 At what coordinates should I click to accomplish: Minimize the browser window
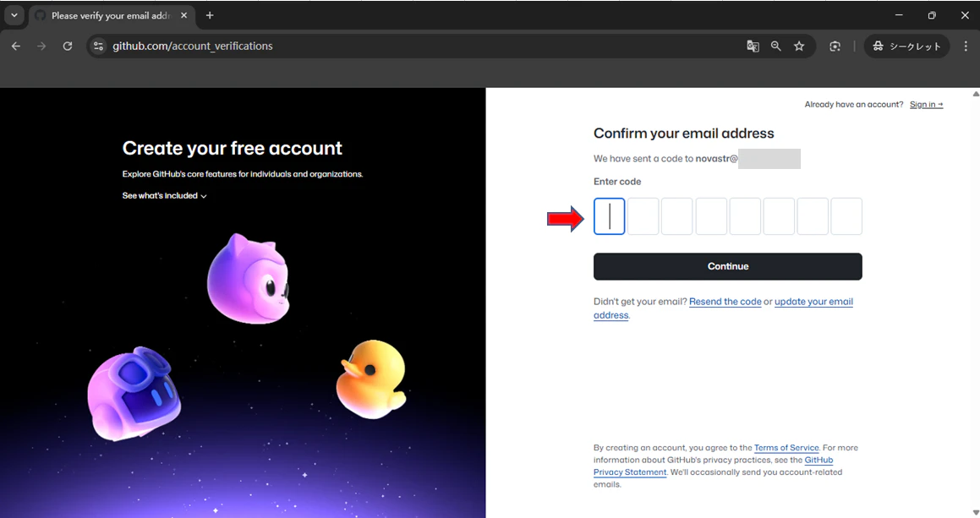899,15
